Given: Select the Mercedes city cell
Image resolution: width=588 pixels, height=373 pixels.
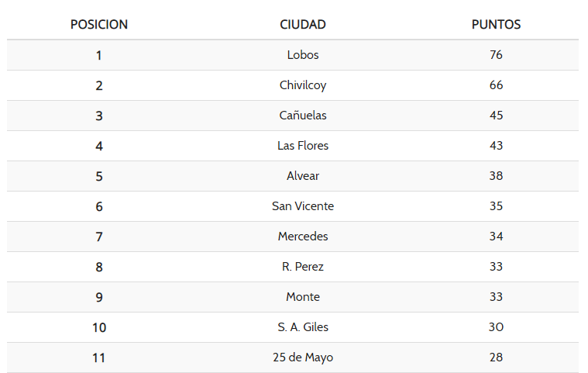Looking at the screenshot, I should tap(303, 237).
